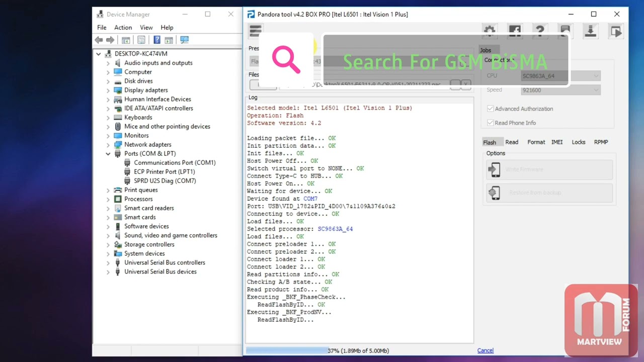
Task: Select the Print queues category icon
Action: [x=118, y=190]
